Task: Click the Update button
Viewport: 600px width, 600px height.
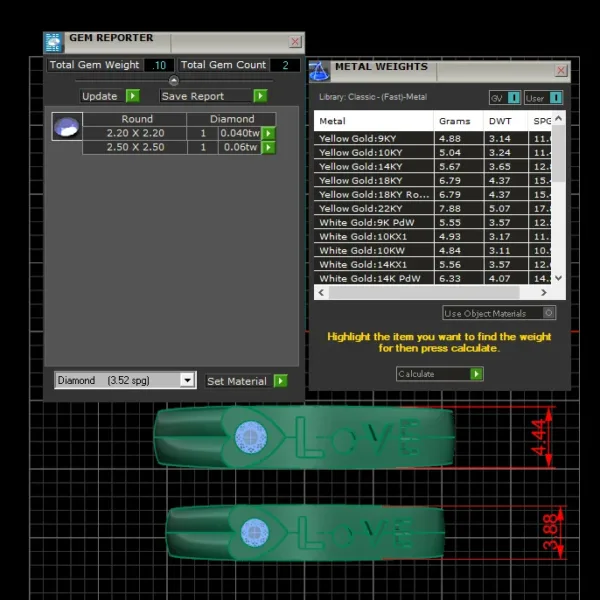Action: coord(109,96)
